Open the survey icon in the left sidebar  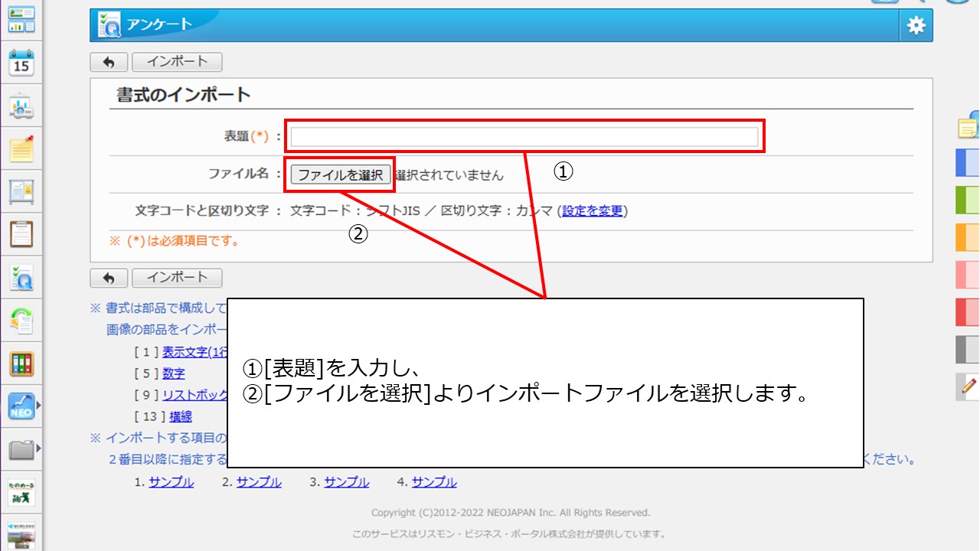coord(21,278)
